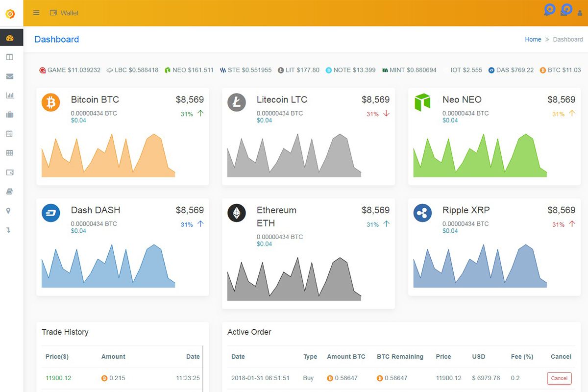Viewport: 588px width, 392px height.
Task: Click the Trade History scrollbar
Action: [203, 368]
